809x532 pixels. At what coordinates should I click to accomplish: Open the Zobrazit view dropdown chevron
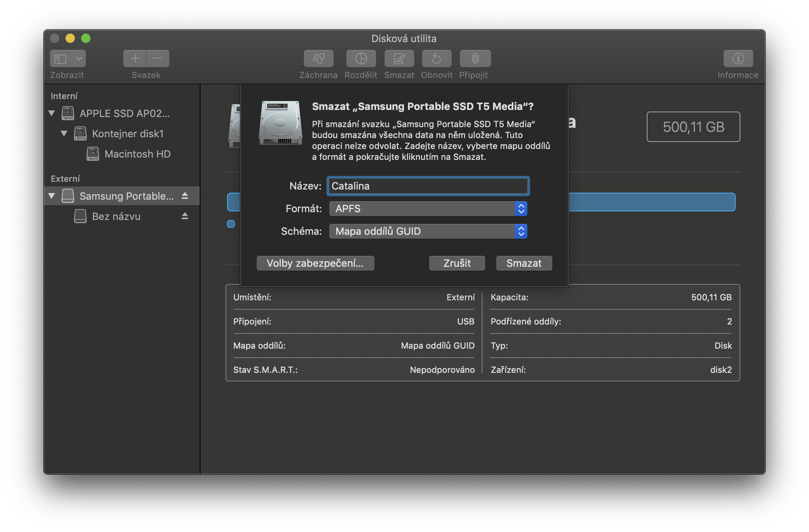click(x=79, y=59)
